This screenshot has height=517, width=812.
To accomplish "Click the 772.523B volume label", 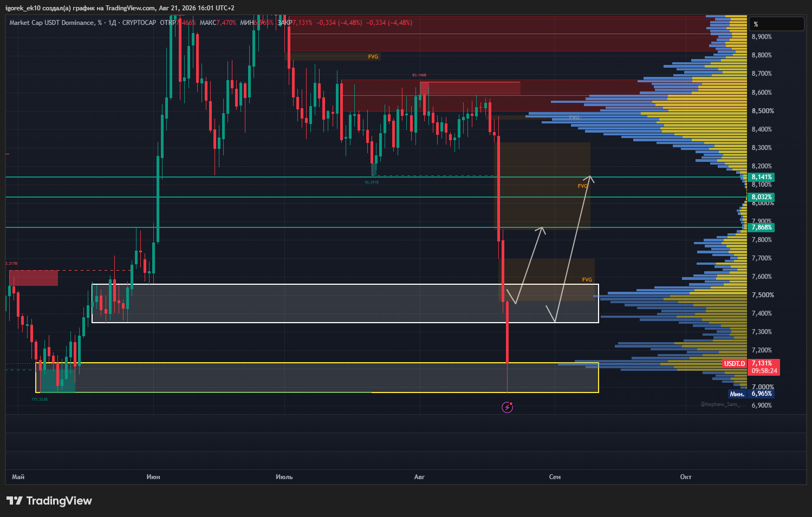I will pyautogui.click(x=40, y=399).
